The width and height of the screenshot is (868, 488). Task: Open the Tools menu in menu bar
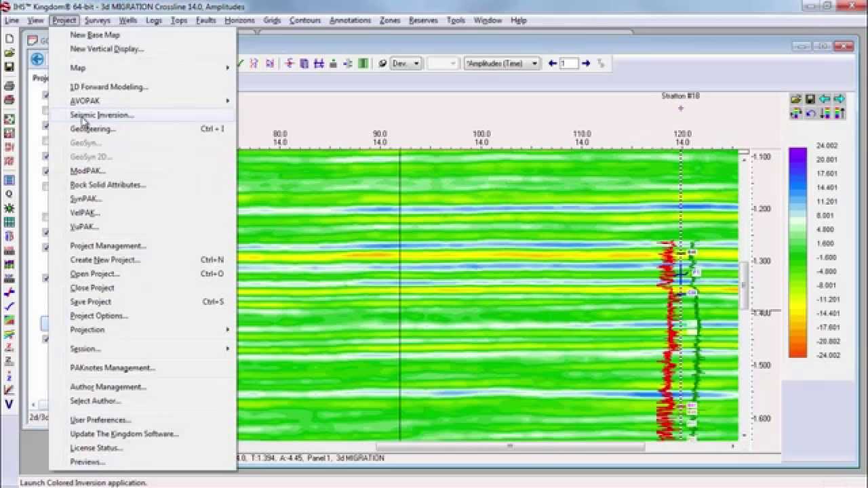click(x=456, y=20)
